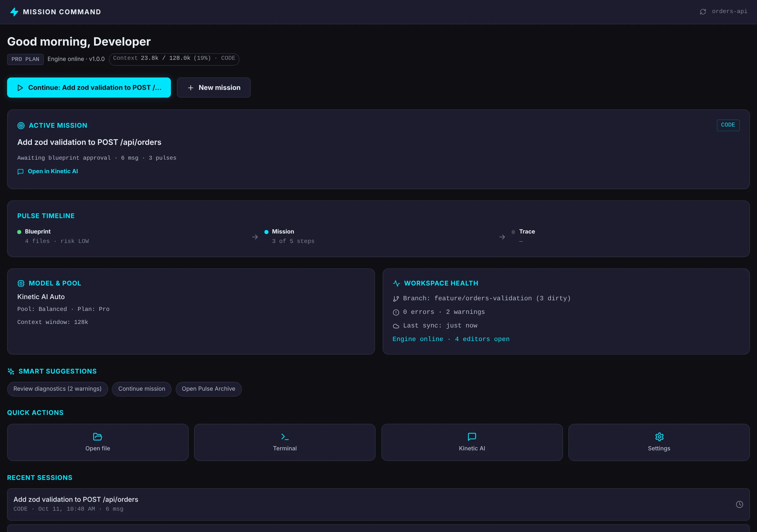
Task: Click chat bubble icon beside Open in Kinetic AI
Action: [21, 172]
